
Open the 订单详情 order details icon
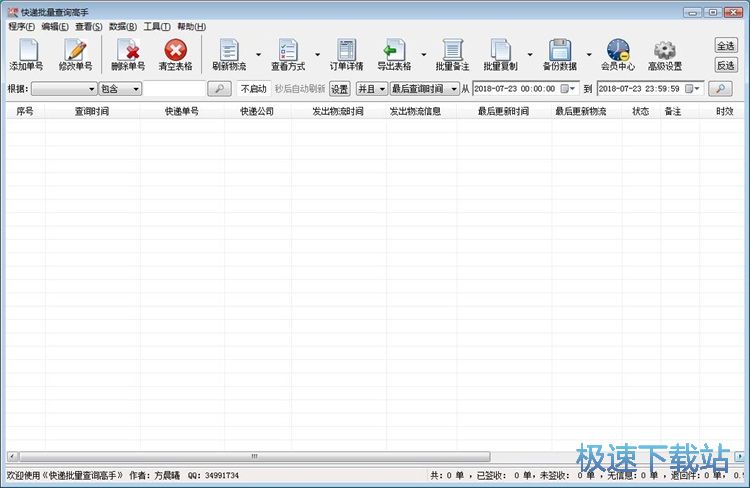346,50
